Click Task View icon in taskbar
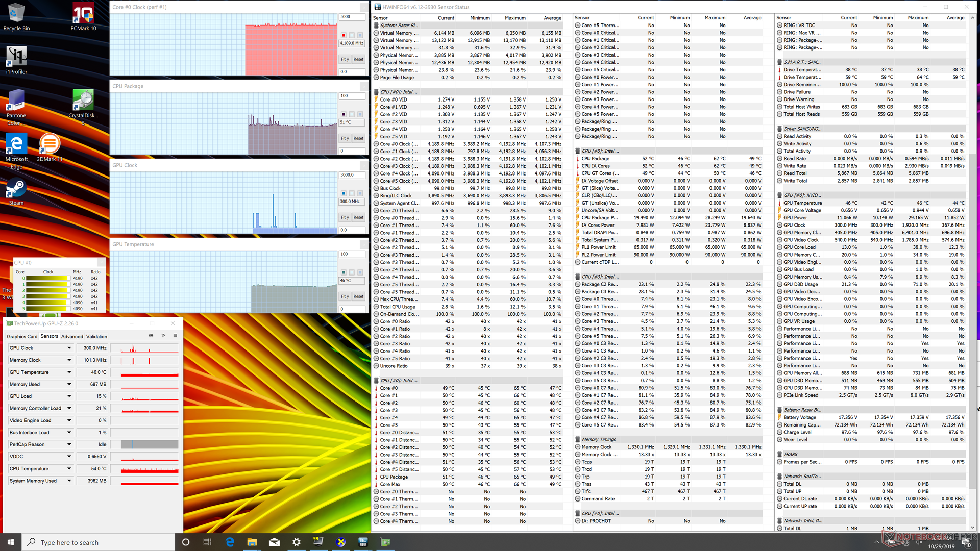 click(x=207, y=542)
